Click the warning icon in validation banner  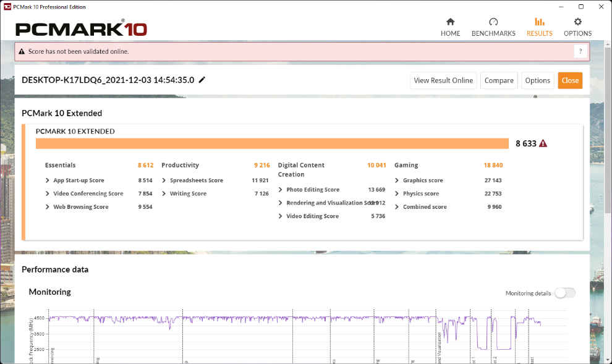click(22, 51)
